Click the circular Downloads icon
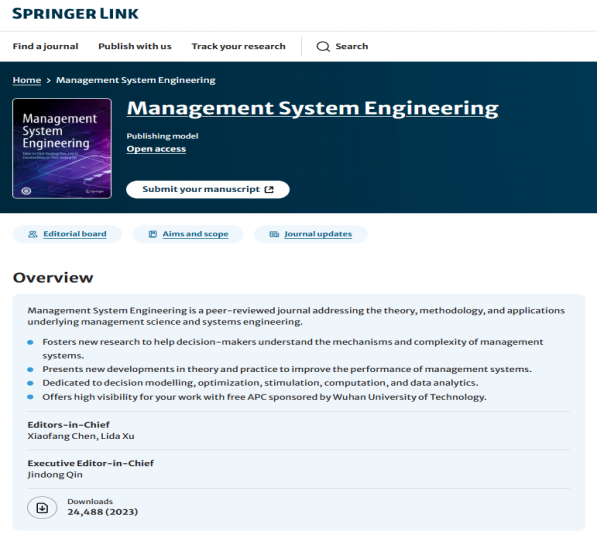This screenshot has width=597, height=542. (x=42, y=507)
